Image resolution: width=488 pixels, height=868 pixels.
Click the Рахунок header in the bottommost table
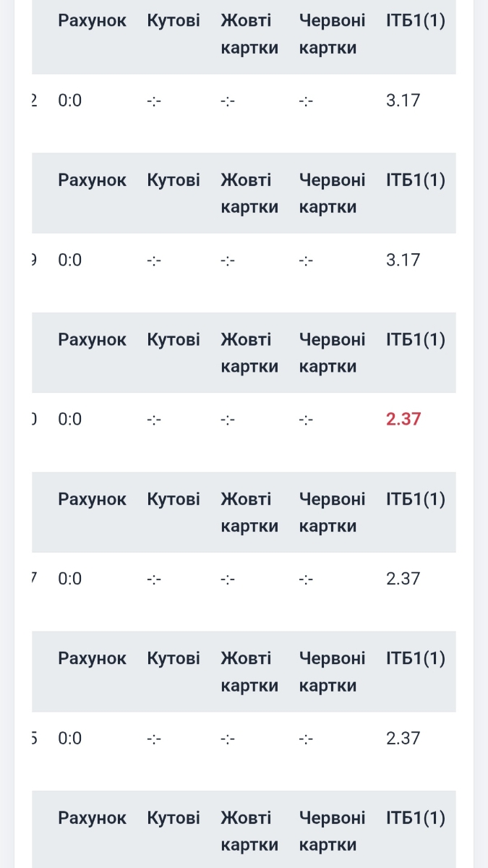point(92,818)
